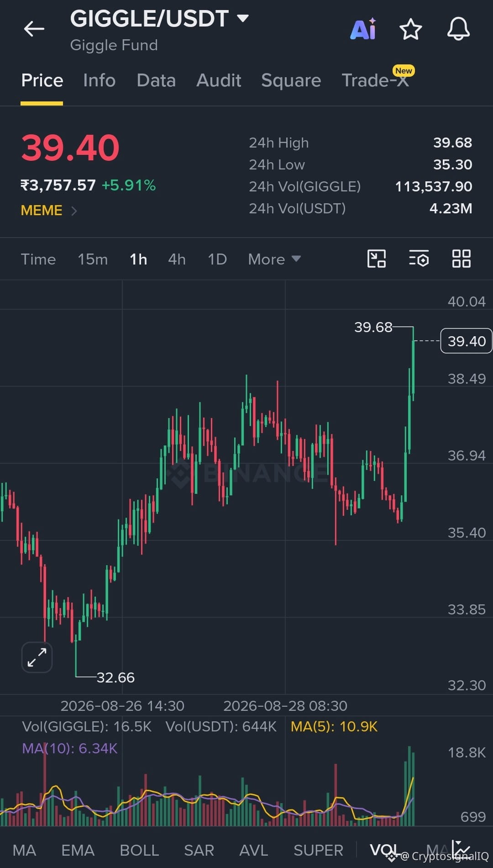Select the Time chart interval

pos(38,259)
